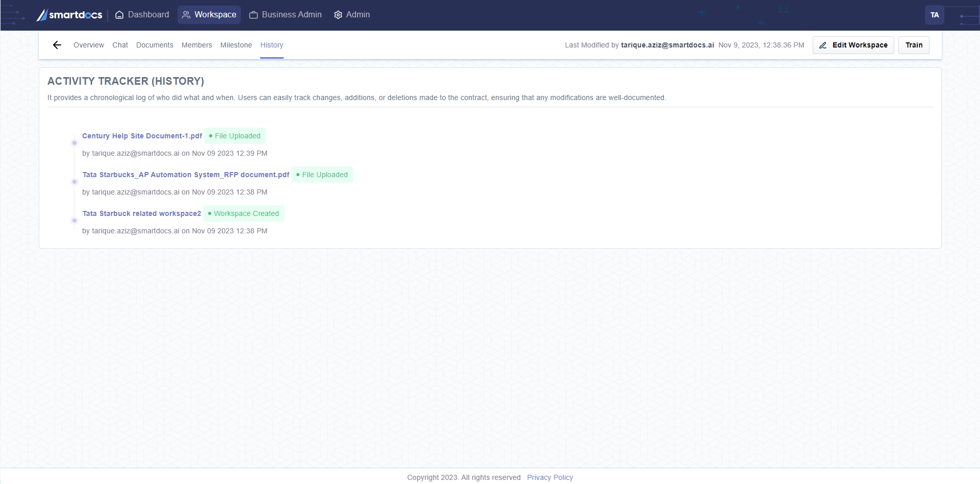Screen dimensions: 980x484
Task: Open the Milestone tab
Action: coord(236,45)
